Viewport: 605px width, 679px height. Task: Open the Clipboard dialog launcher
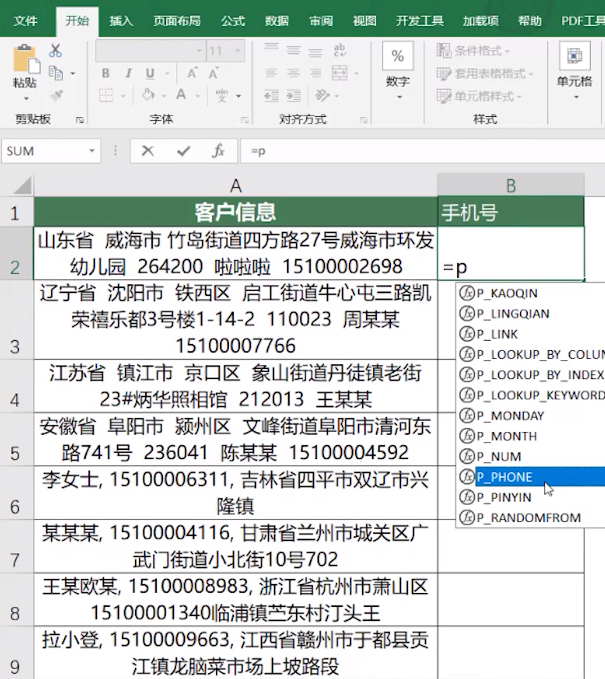point(80,120)
